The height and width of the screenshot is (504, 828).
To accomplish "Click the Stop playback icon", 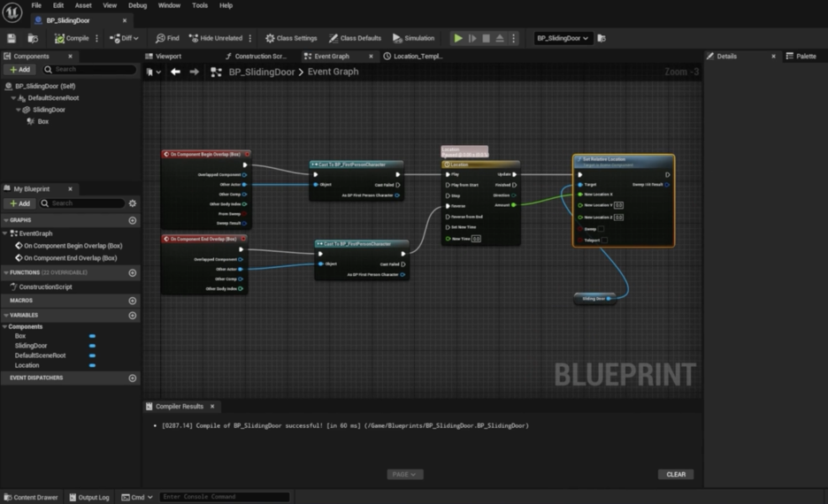I will pos(486,38).
